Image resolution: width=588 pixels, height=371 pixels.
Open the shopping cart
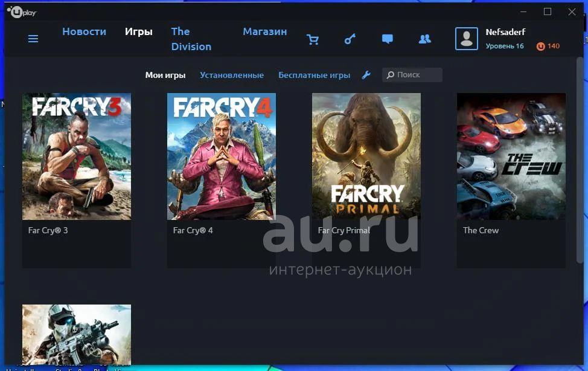coord(312,39)
